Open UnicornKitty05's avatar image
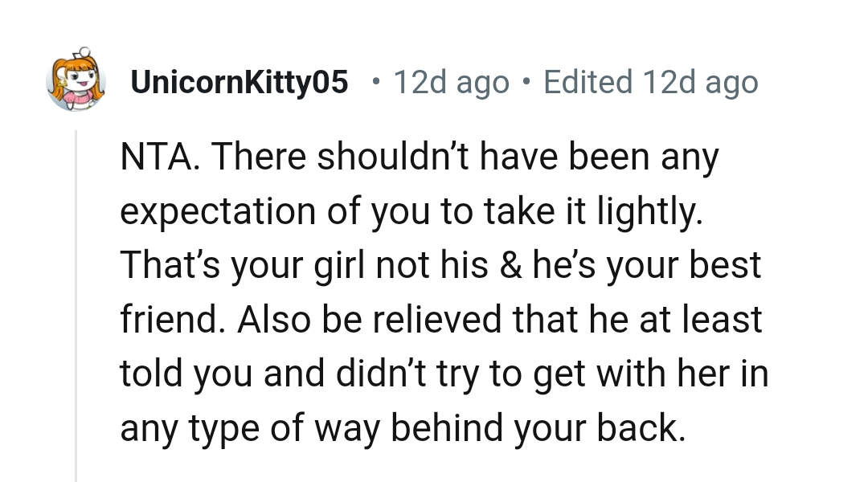The image size is (868, 482). point(76,81)
